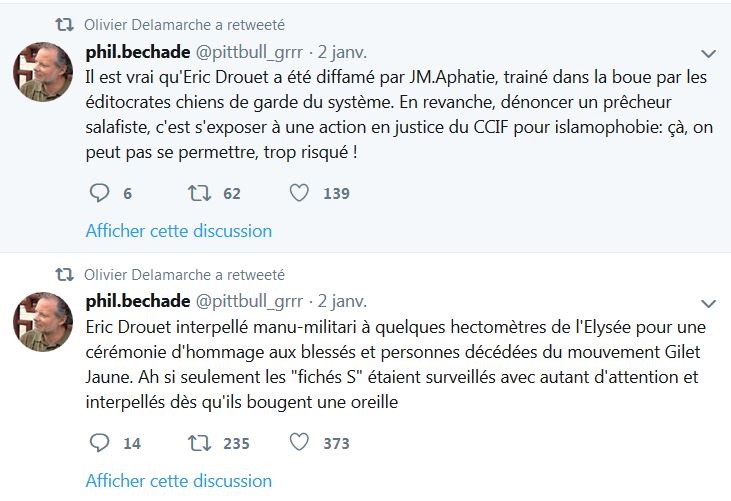Click the '2 janv.' timestamp on second tweet
The width and height of the screenshot is (731, 501).
342,301
